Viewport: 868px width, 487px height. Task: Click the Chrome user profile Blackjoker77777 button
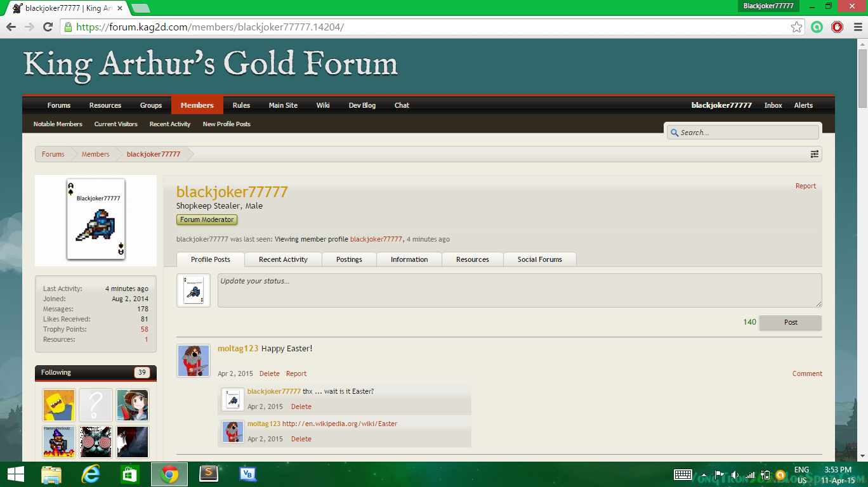click(x=768, y=6)
